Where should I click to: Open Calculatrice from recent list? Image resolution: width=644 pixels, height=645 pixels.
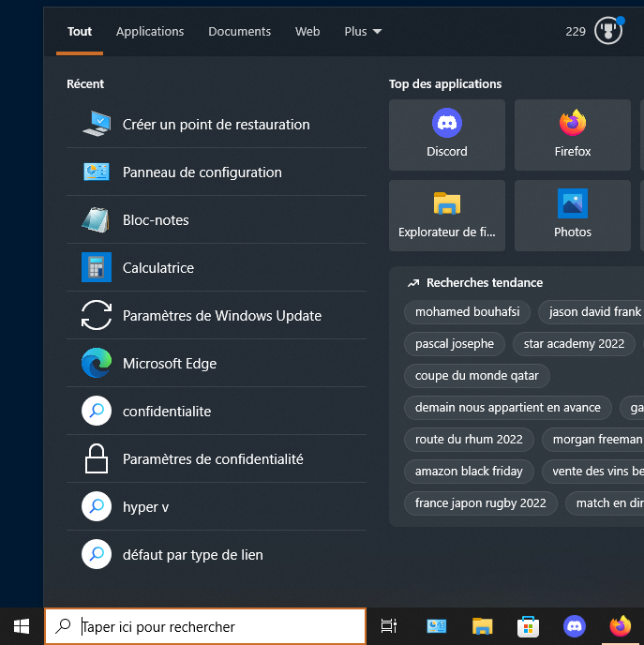point(217,267)
